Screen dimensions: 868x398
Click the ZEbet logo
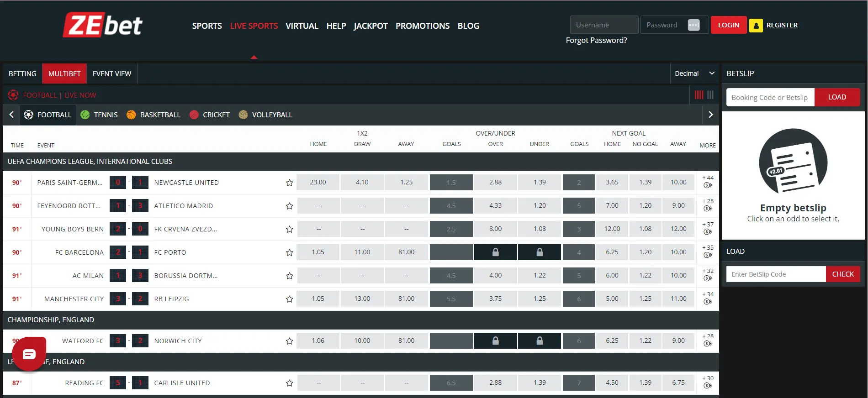[102, 25]
